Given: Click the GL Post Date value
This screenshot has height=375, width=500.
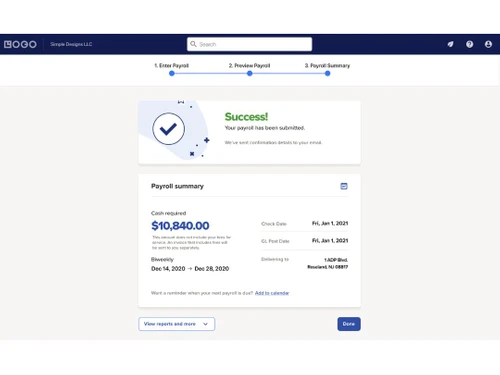Looking at the screenshot, I should pyautogui.click(x=330, y=241).
